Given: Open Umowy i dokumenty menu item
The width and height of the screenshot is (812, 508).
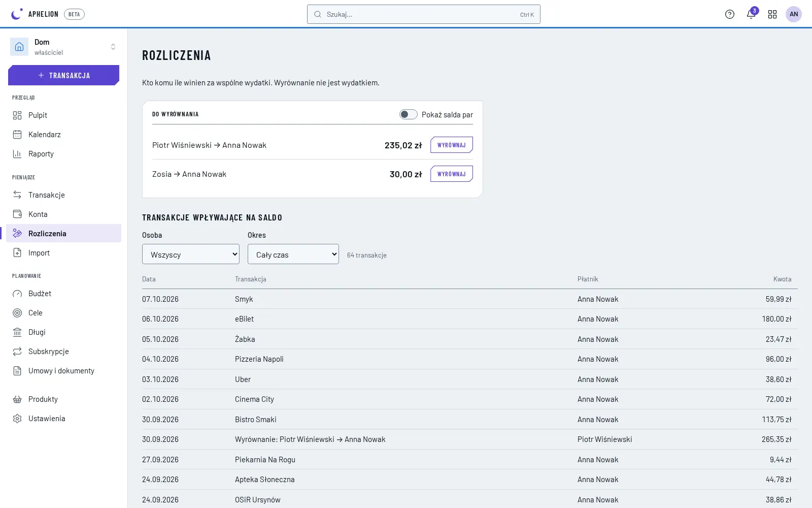Looking at the screenshot, I should click(64, 371).
